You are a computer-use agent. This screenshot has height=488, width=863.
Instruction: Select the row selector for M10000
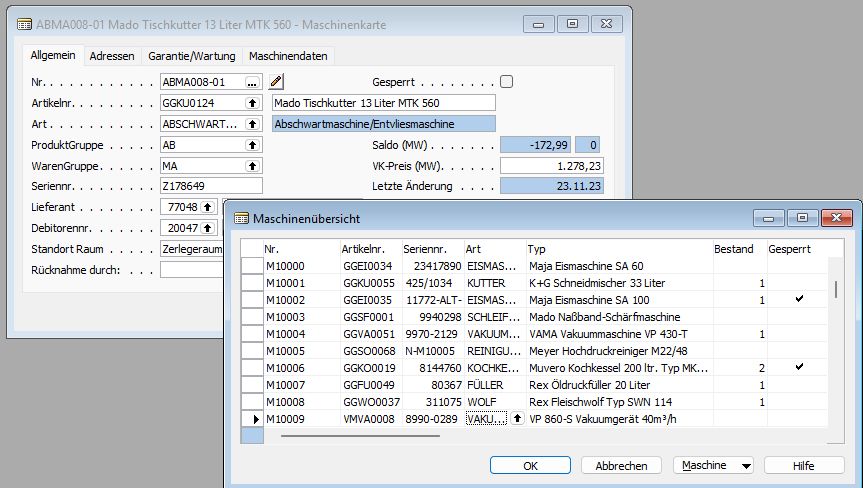point(252,266)
